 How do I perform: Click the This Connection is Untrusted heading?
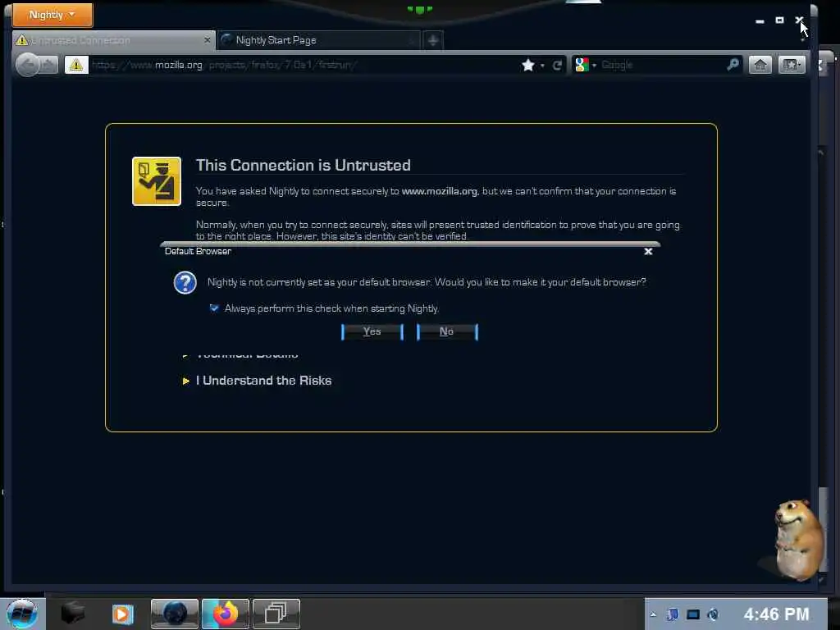point(304,165)
